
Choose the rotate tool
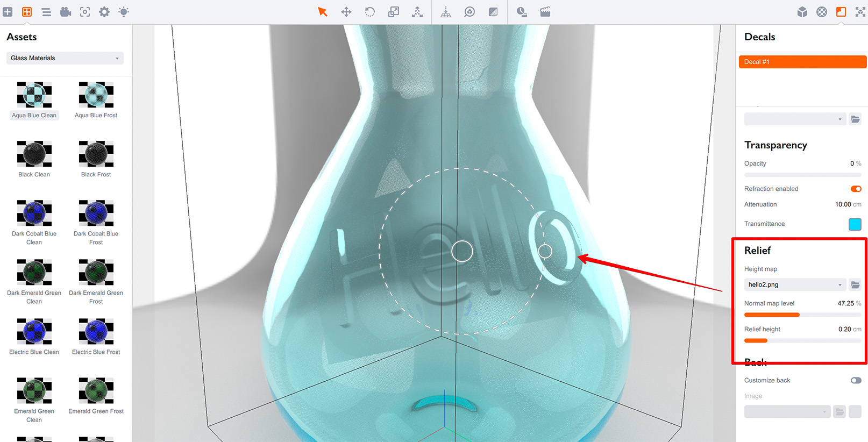(370, 12)
